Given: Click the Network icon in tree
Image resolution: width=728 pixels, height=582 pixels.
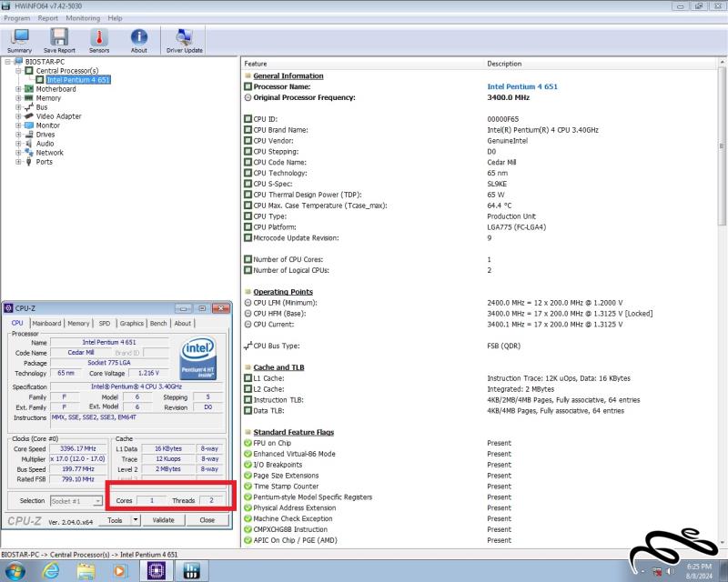Looking at the screenshot, I should [x=29, y=153].
